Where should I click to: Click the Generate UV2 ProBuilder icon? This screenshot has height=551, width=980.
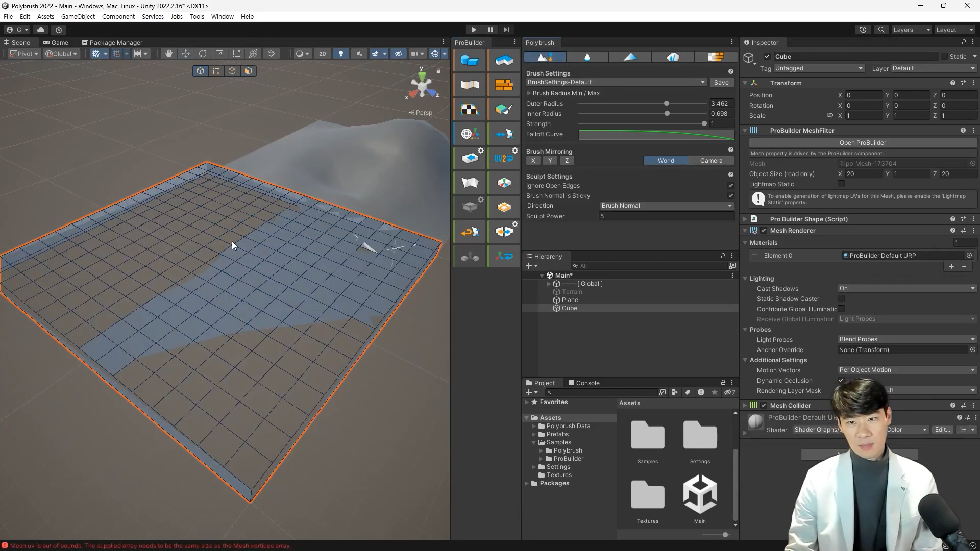coord(504,158)
